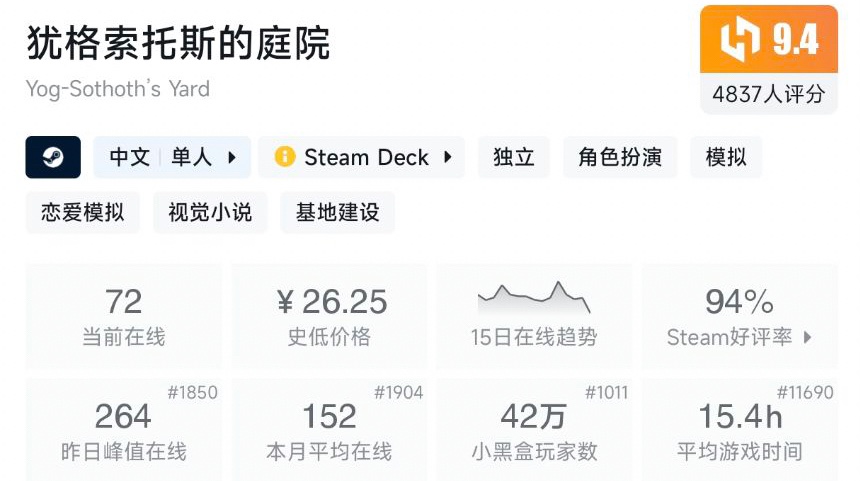
Task: Expand the Steam Deck compatibility arrow
Action: [447, 157]
